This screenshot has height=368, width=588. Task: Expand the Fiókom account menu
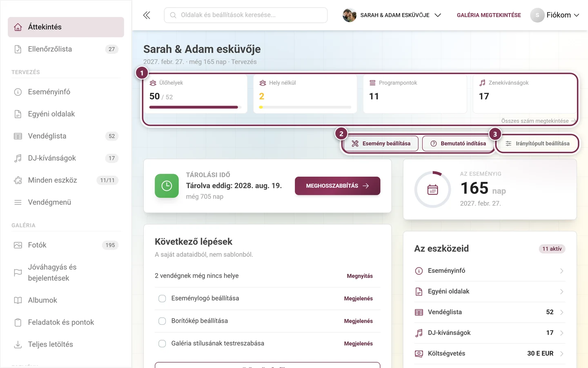coord(555,15)
